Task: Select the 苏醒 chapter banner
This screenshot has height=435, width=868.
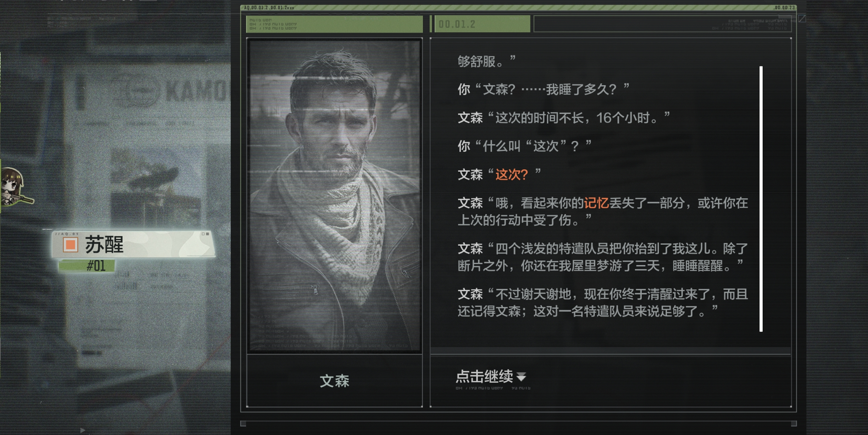Action: tap(133, 244)
